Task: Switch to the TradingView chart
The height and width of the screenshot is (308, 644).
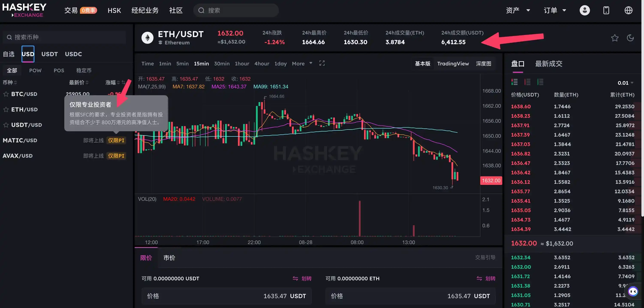Action: point(453,63)
